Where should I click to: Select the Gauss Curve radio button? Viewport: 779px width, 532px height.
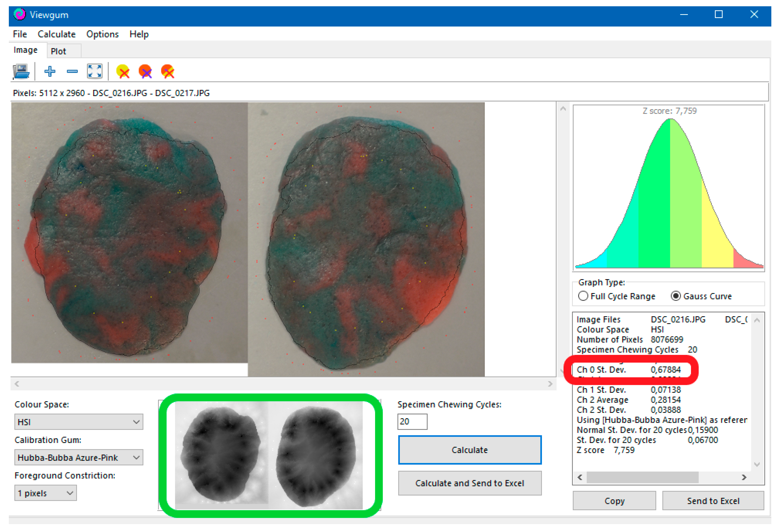pyautogui.click(x=675, y=296)
